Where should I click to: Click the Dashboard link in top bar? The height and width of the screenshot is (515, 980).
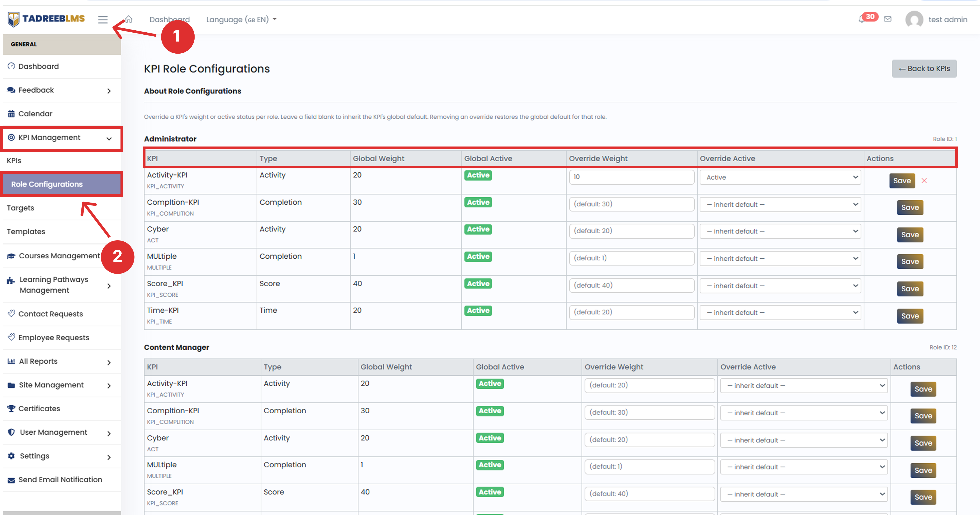(x=169, y=19)
